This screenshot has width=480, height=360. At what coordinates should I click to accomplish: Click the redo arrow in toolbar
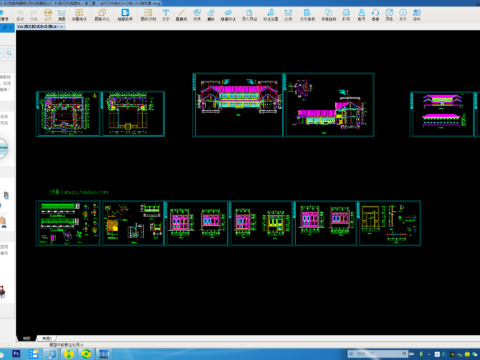[34, 15]
